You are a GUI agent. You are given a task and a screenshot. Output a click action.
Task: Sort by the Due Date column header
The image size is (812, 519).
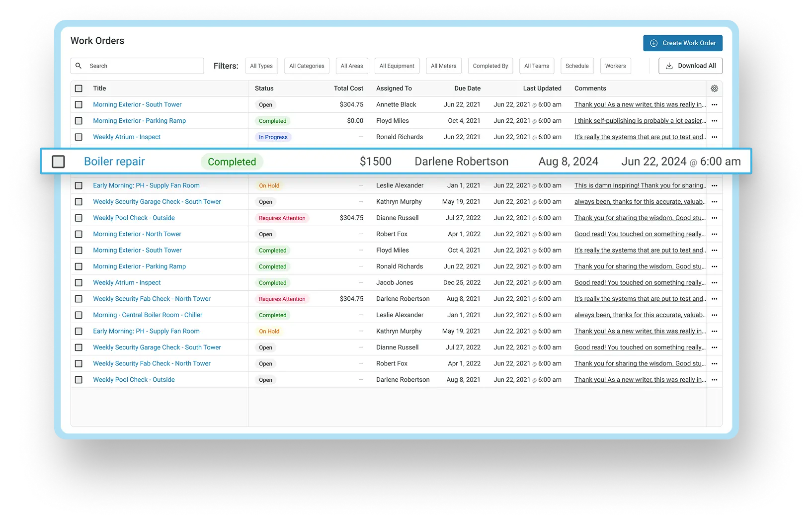pos(467,88)
